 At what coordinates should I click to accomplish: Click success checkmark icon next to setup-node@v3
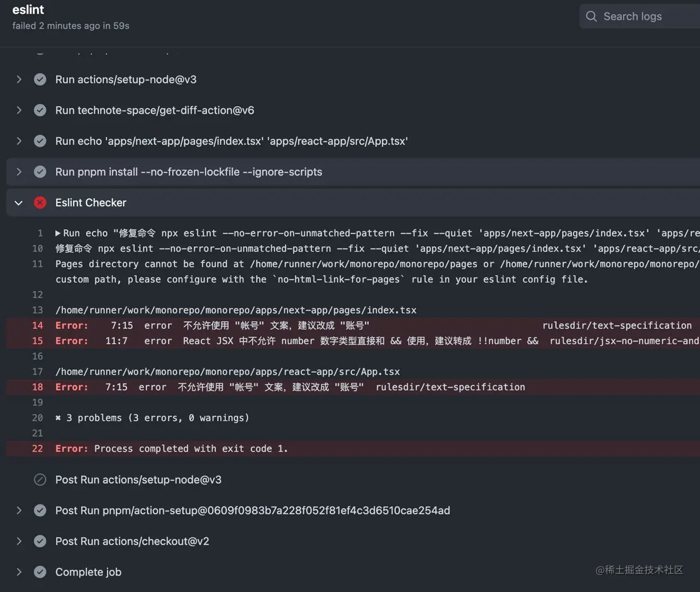pyautogui.click(x=40, y=79)
